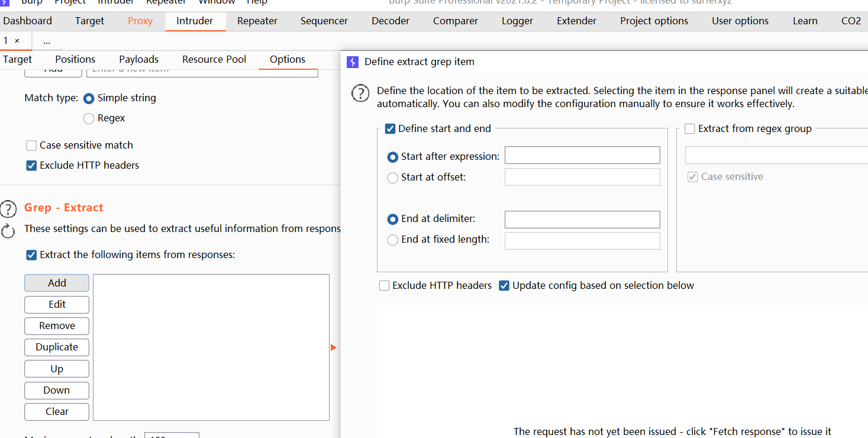This screenshot has width=868, height=438.
Task: Click the help icon in Define extract dialog
Action: pyautogui.click(x=360, y=94)
